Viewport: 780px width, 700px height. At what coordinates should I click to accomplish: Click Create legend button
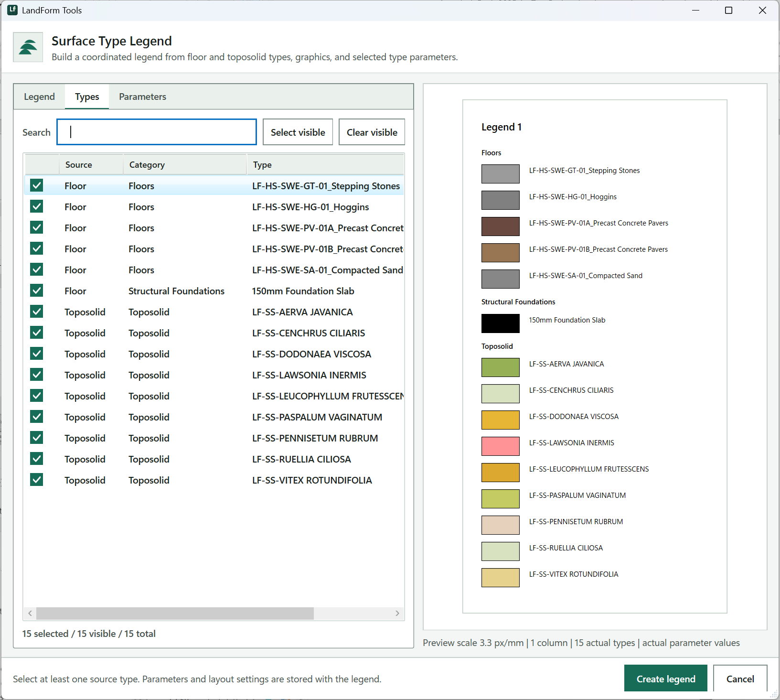pyautogui.click(x=666, y=679)
